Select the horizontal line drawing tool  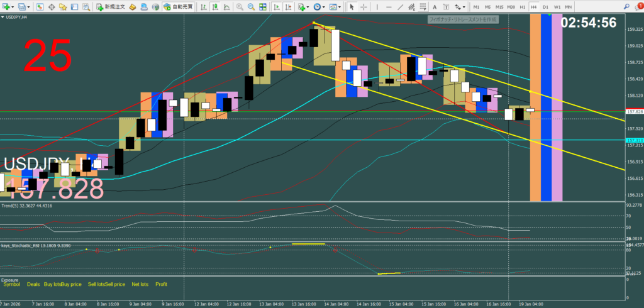pos(389,6)
